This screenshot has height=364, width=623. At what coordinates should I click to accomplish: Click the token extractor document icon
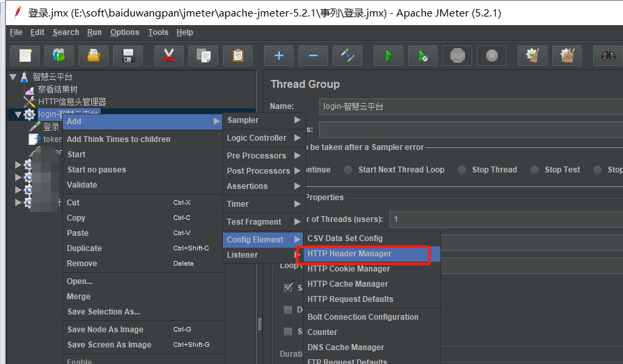tap(34, 139)
